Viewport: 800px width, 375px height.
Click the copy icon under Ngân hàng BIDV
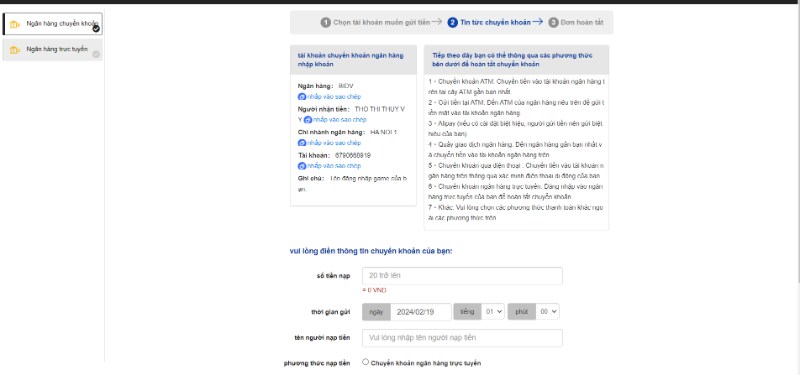[x=302, y=96]
